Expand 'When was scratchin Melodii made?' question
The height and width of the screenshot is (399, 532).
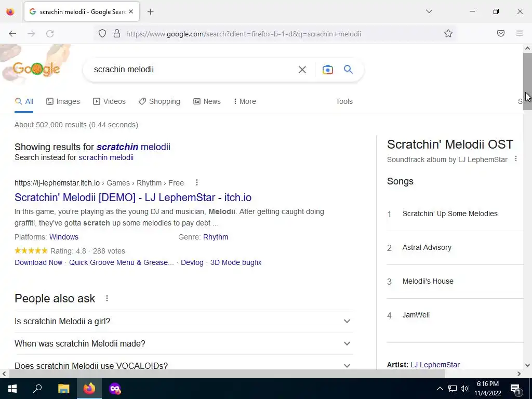184,343
